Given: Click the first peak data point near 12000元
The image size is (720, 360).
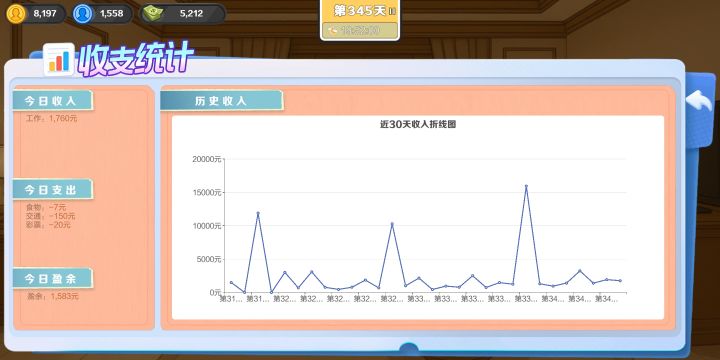Looking at the screenshot, I should [x=258, y=213].
